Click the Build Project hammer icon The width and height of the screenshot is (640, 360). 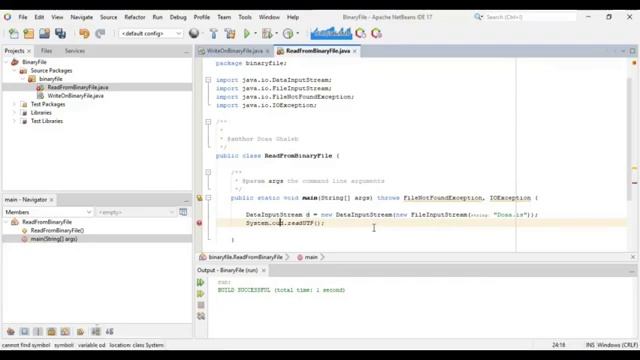213,33
